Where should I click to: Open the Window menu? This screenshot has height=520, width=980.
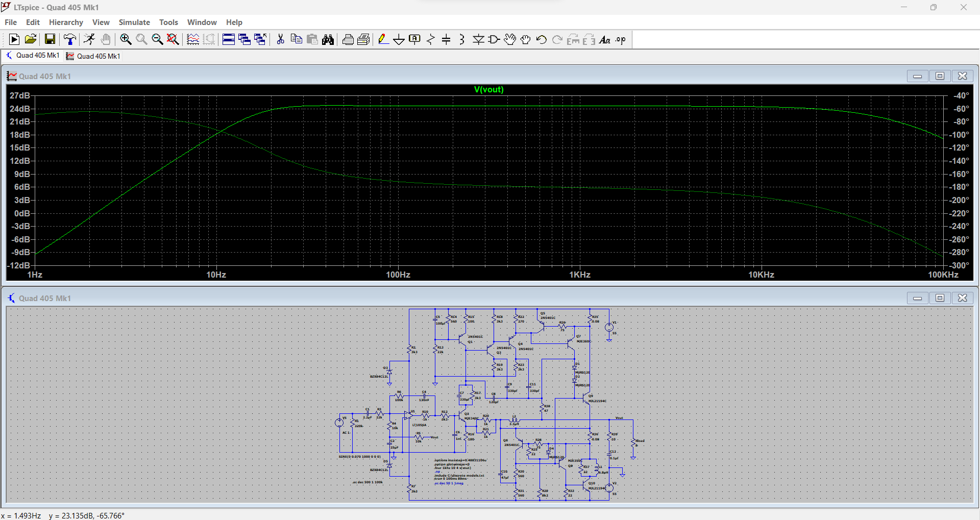coord(202,22)
